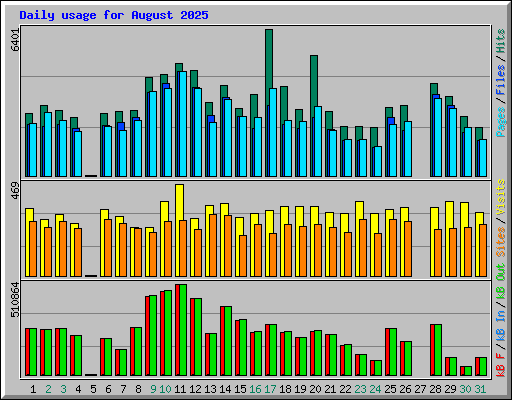This screenshot has width=512, height=400.
Task: Click the '469' axis value
Action: click(x=15, y=191)
